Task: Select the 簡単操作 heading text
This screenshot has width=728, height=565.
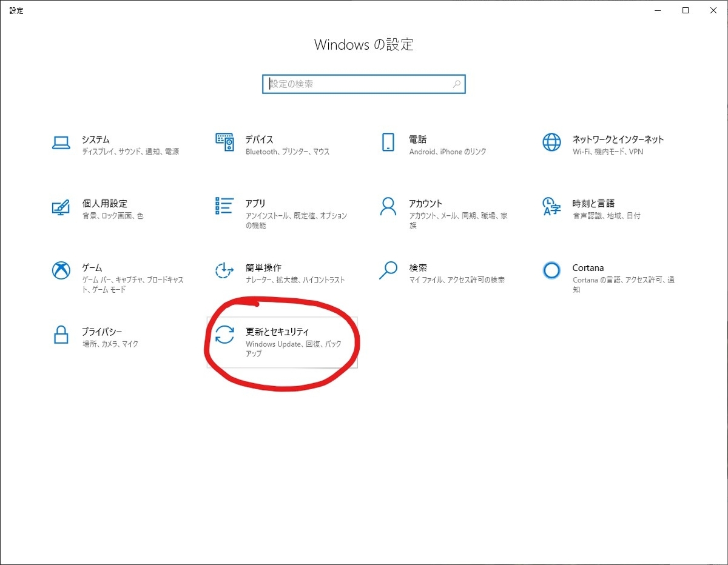Action: click(x=263, y=267)
